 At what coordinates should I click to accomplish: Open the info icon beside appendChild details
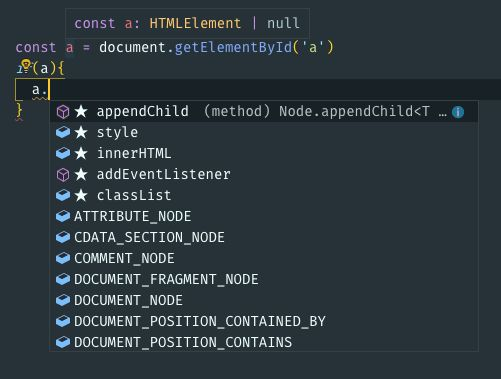(x=458, y=112)
